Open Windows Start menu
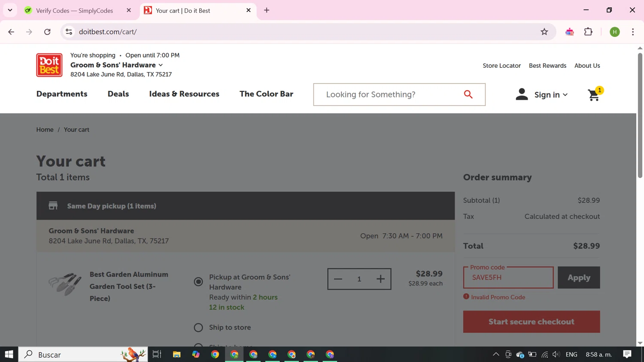The height and width of the screenshot is (362, 644). pos(9,354)
